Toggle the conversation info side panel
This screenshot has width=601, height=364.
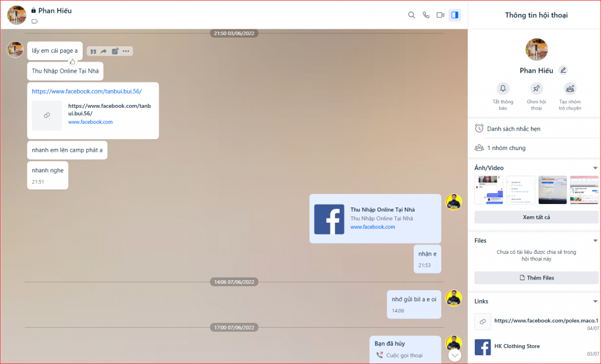click(x=454, y=15)
